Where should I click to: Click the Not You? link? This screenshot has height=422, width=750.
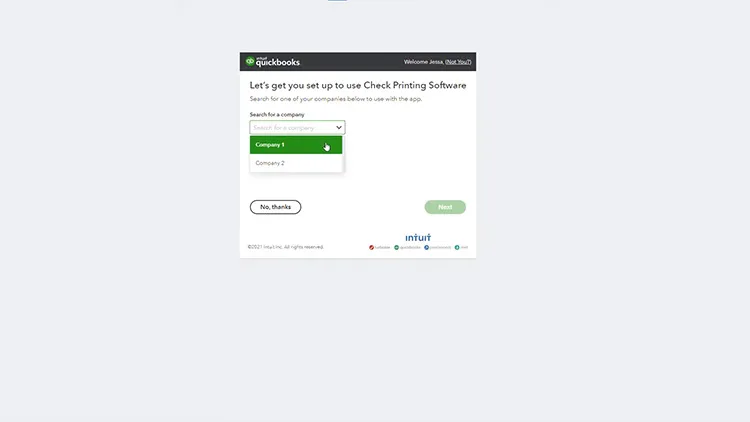click(458, 62)
